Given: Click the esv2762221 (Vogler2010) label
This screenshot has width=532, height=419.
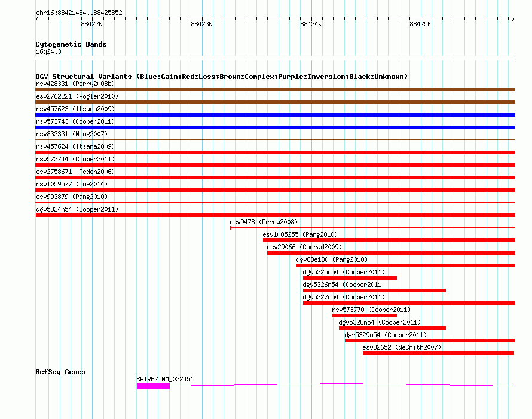Looking at the screenshot, I should [x=77, y=96].
